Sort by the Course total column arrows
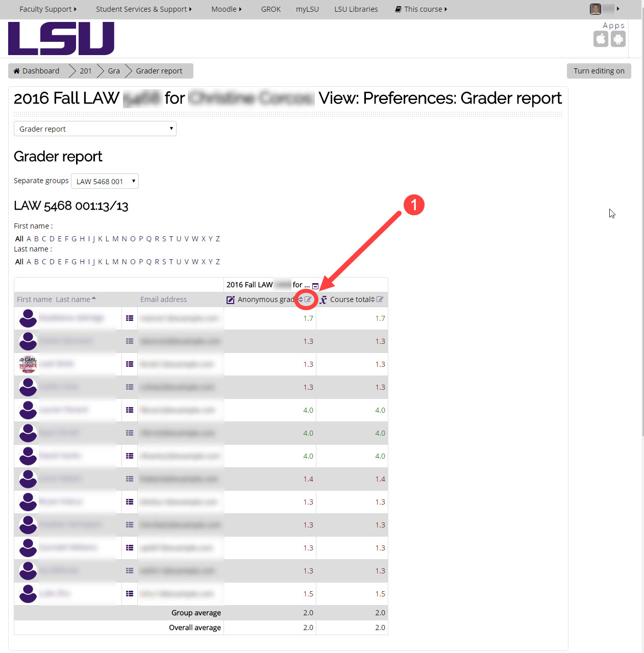Viewport: 644px width, 653px height. [373, 299]
